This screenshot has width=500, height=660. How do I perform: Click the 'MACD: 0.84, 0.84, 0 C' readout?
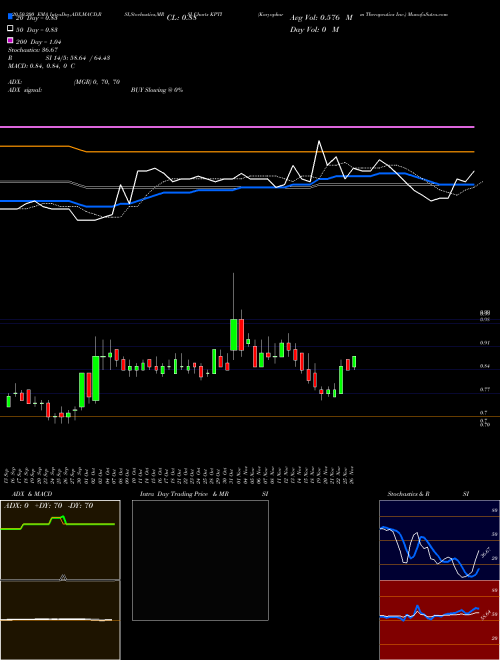(41, 66)
